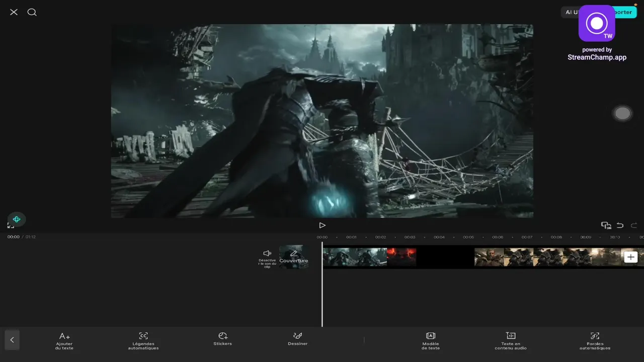Open Légendes automatiques tool

click(143, 340)
